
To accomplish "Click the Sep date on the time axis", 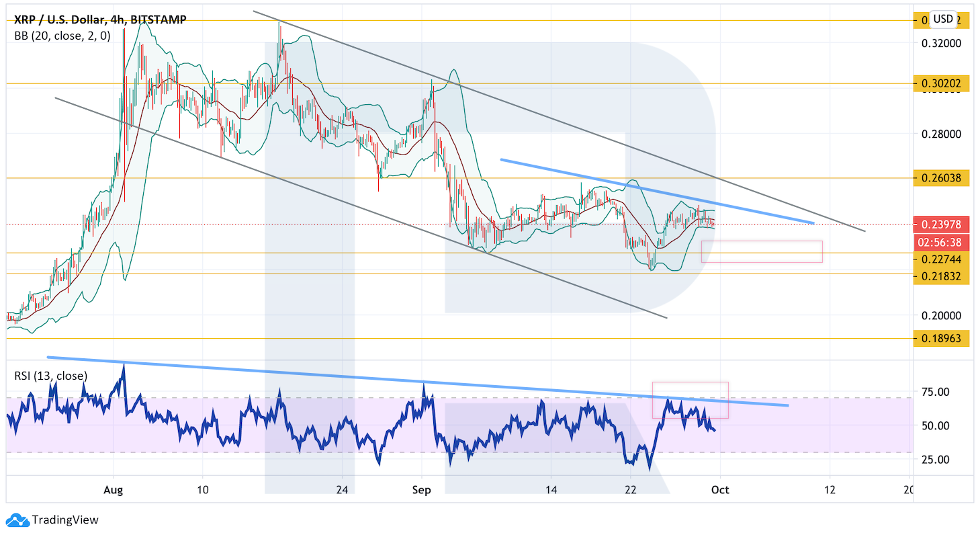I will [x=422, y=490].
